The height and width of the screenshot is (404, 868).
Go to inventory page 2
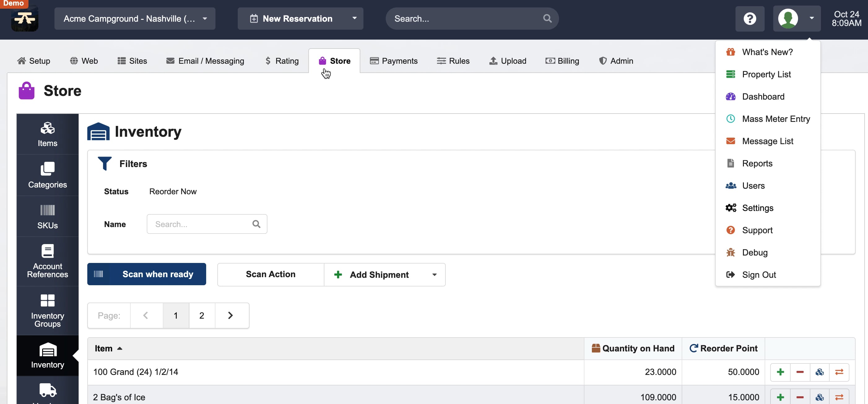[x=202, y=316]
